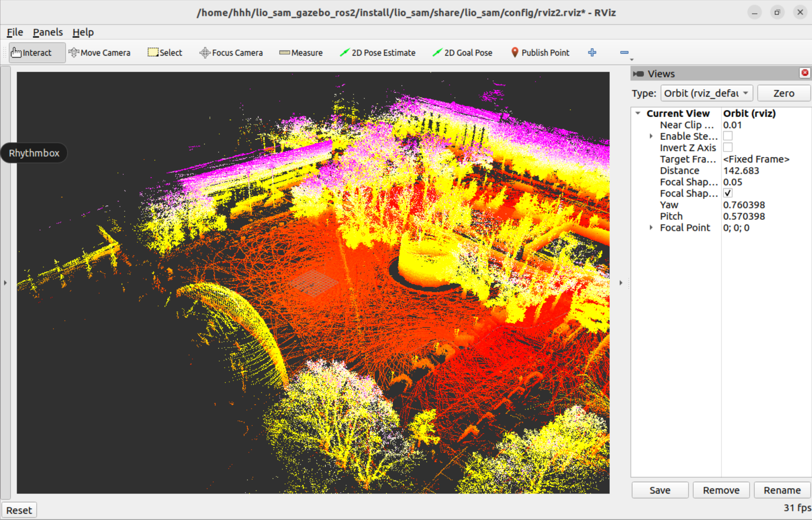This screenshot has height=520, width=812.
Task: Click the Focus Camera tool
Action: 231,52
